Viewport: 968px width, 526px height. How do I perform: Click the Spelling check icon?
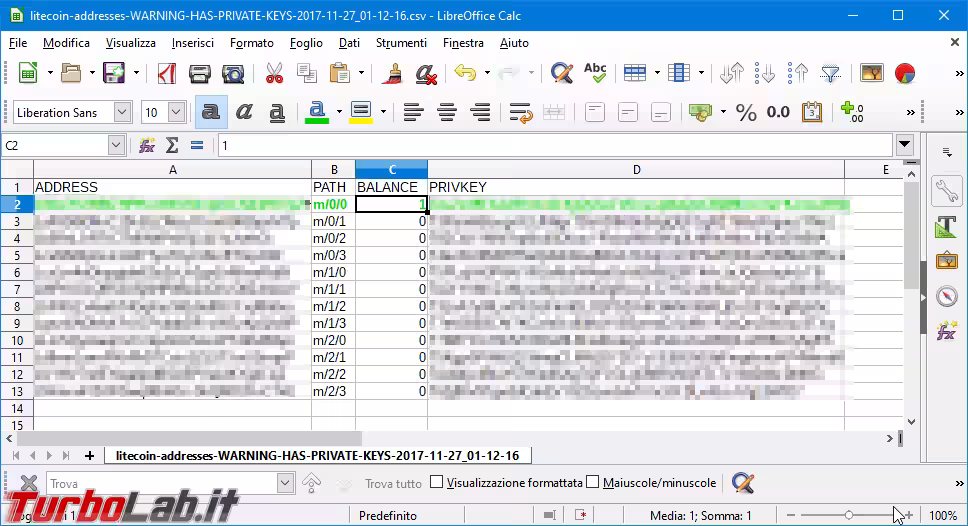(x=595, y=73)
